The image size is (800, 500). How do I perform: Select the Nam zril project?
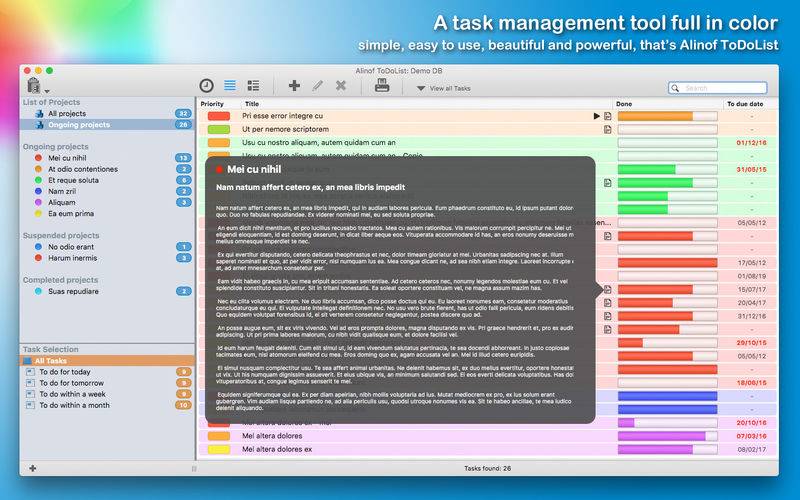coord(107,191)
